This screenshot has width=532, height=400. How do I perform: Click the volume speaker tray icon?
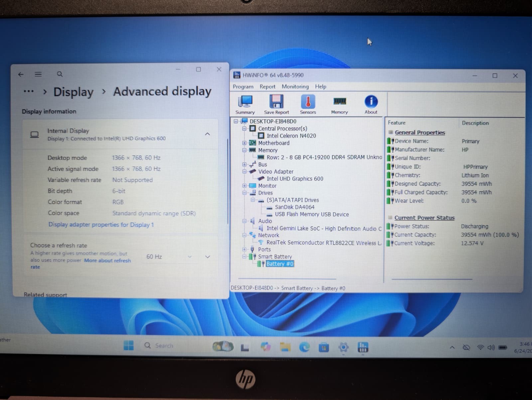(x=491, y=348)
